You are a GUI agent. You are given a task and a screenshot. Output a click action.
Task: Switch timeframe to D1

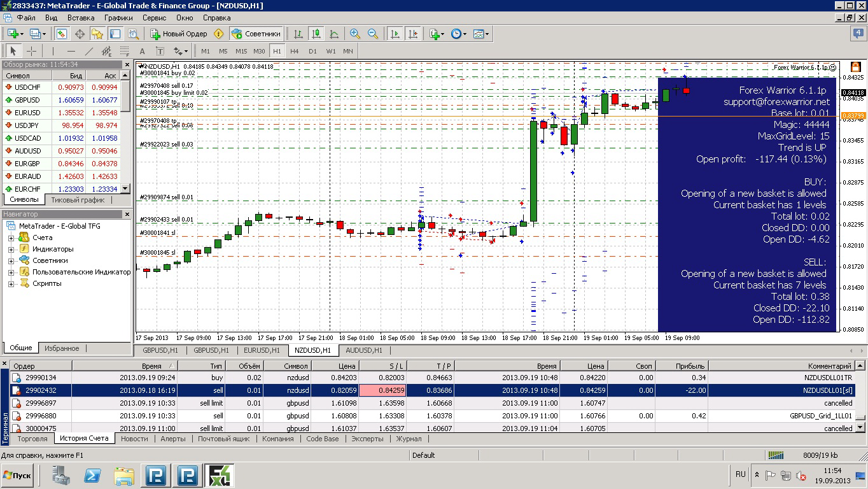pyautogui.click(x=312, y=51)
